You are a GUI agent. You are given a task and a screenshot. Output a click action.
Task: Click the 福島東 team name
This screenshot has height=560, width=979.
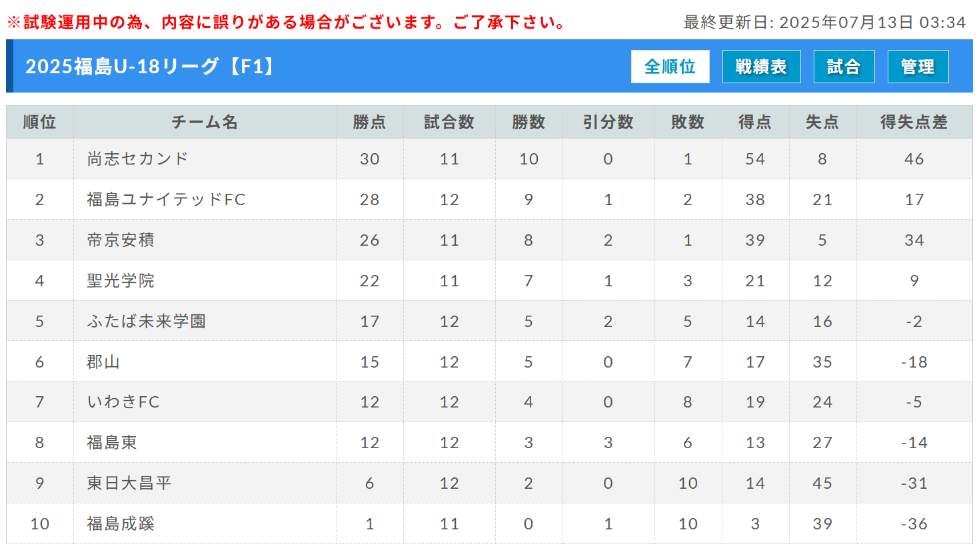(112, 443)
